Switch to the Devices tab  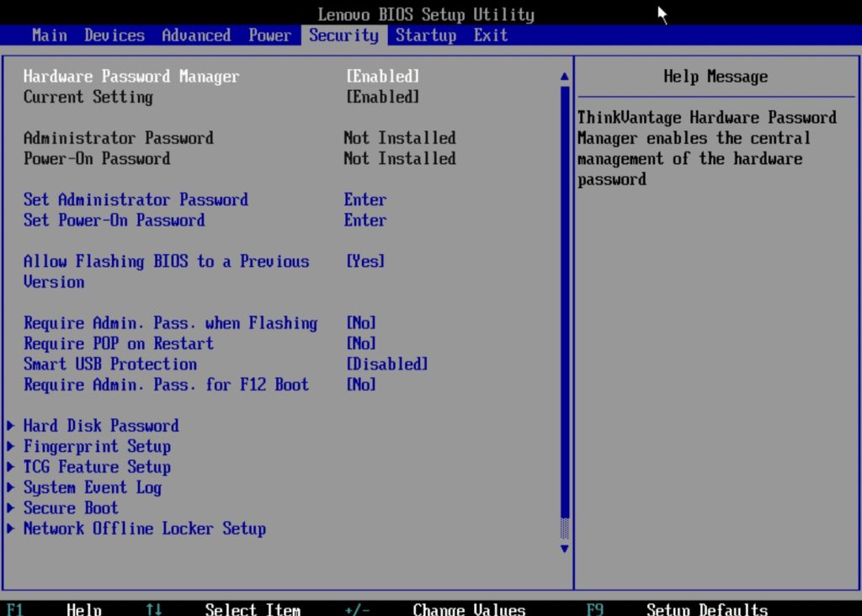click(114, 35)
